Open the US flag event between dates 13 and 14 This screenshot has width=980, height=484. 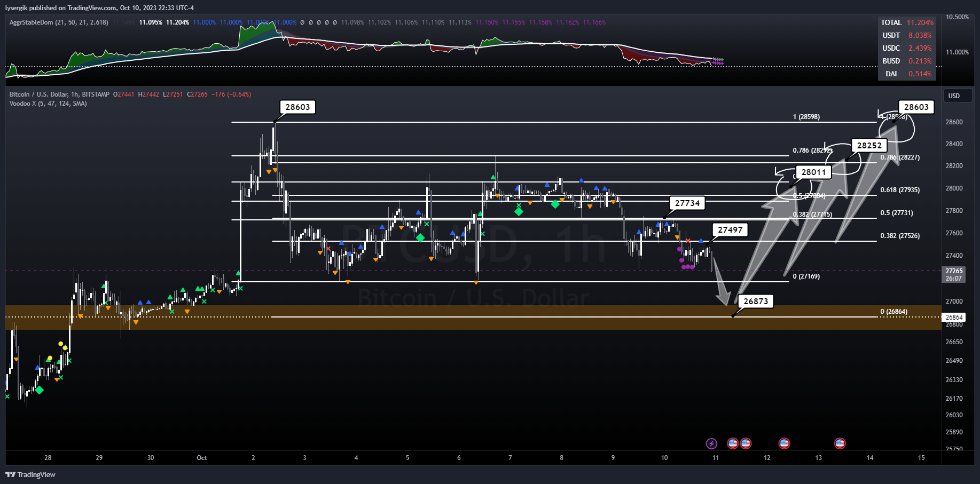tap(840, 443)
